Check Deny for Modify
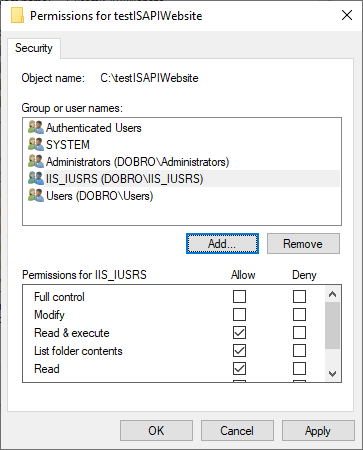Image resolution: width=363 pixels, height=450 pixels. point(299,314)
